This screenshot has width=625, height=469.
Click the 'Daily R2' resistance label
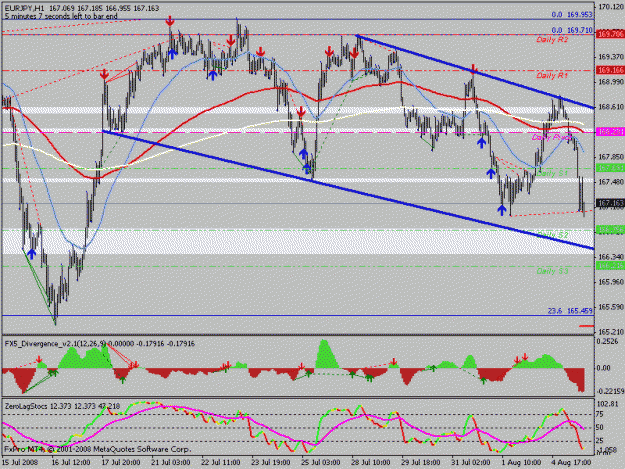552,39
